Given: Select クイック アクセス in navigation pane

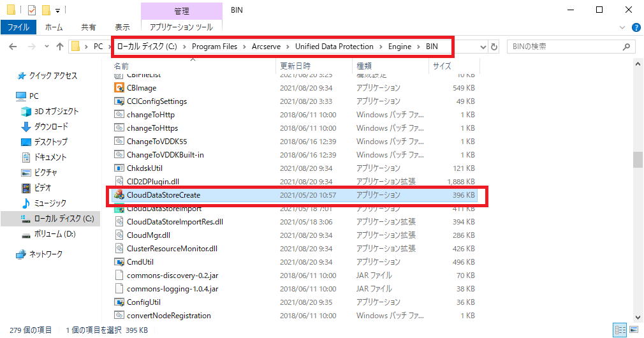Looking at the screenshot, I should tap(53, 75).
